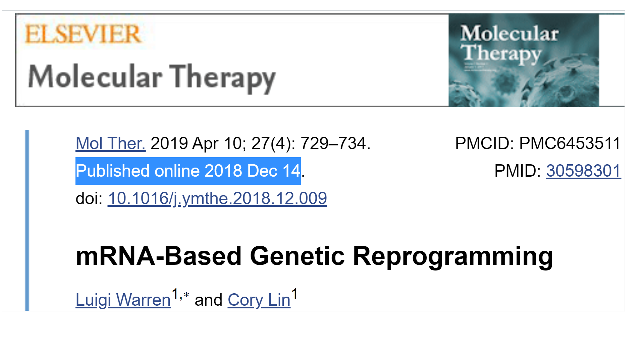Click the PMID: label text

[517, 171]
